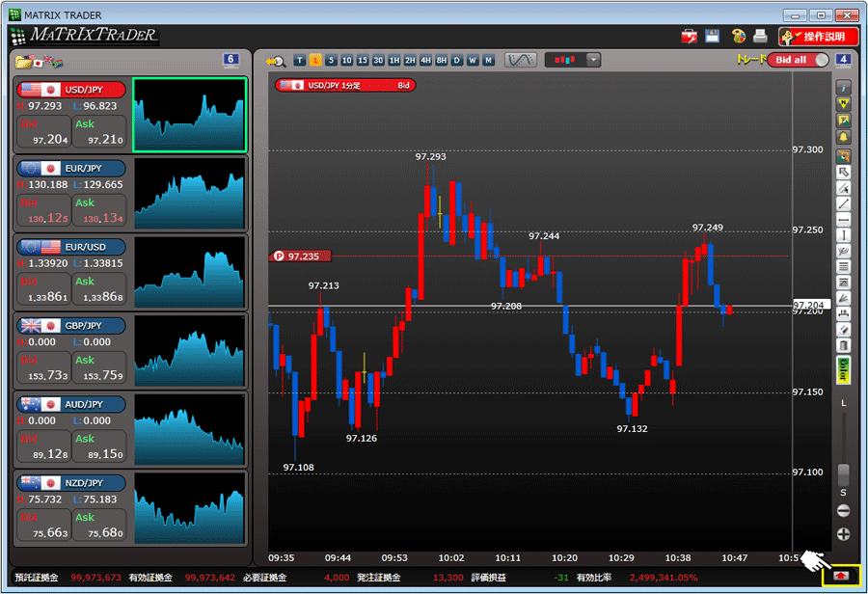Select the 2H timeframe
868x594 pixels.
pyautogui.click(x=410, y=61)
